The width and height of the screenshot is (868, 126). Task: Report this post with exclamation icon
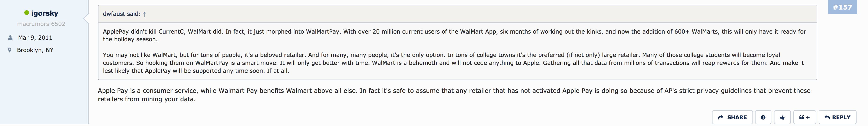(763, 117)
